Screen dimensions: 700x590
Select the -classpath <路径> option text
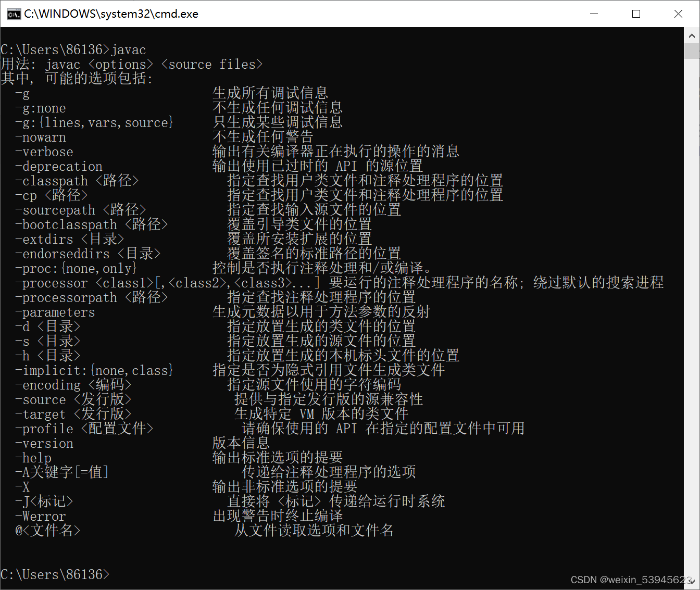click(x=77, y=181)
